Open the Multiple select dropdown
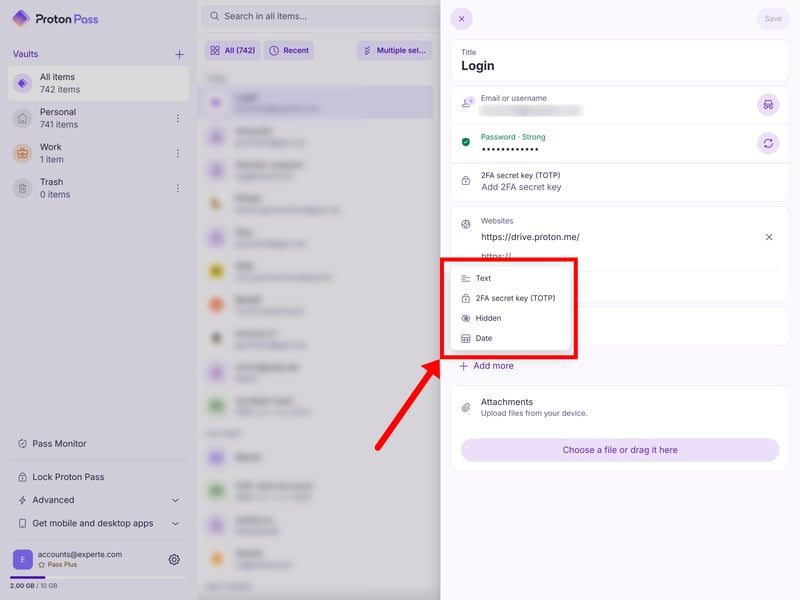 pyautogui.click(x=395, y=50)
